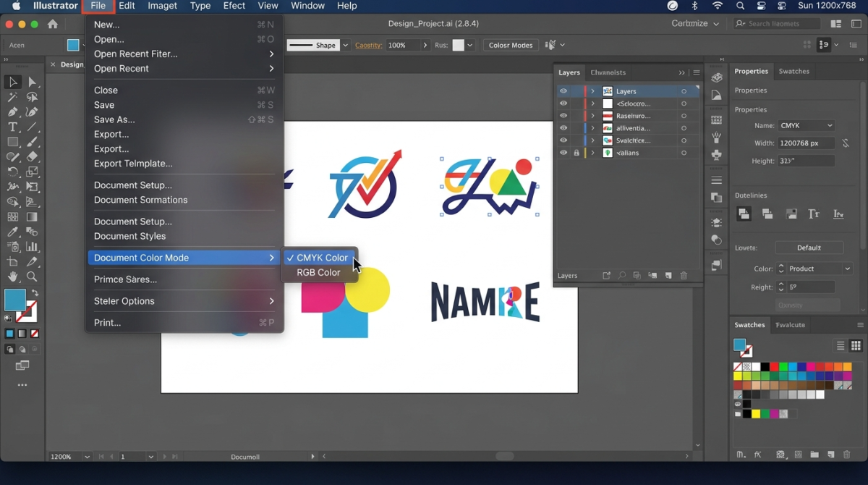
Task: Hide the top 'Layers' layer eye icon
Action: pyautogui.click(x=563, y=91)
